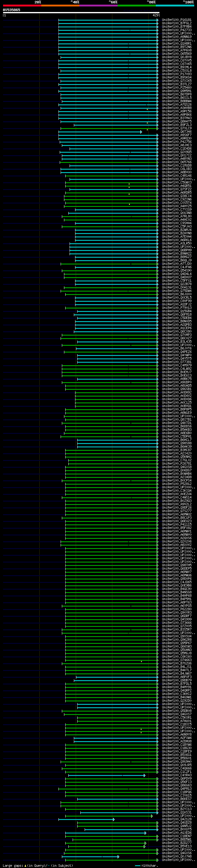197x868 pixels.
Task: Select the UniRef100_Q6T346 label
Action: [x=176, y=131]
